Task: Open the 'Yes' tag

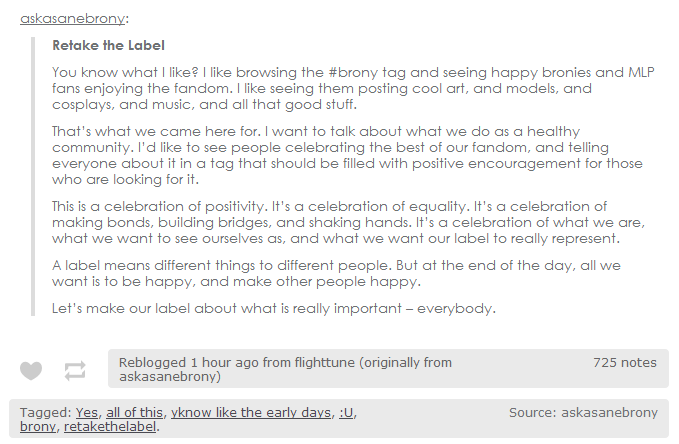Action: [x=87, y=412]
